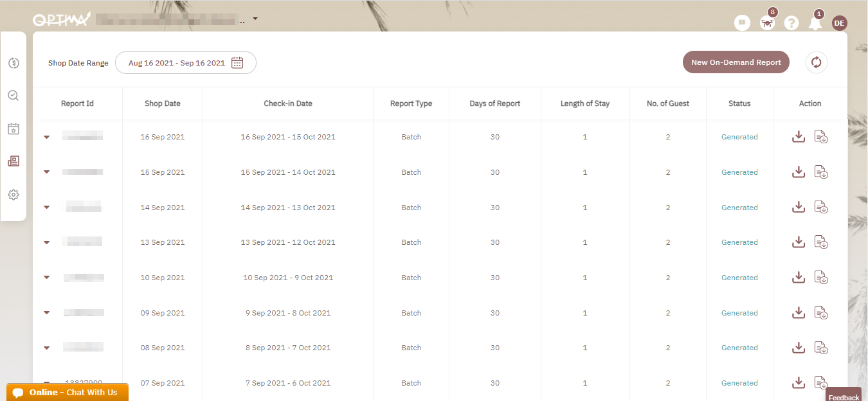Download report file for 15 Sep 2021 row

(x=821, y=172)
